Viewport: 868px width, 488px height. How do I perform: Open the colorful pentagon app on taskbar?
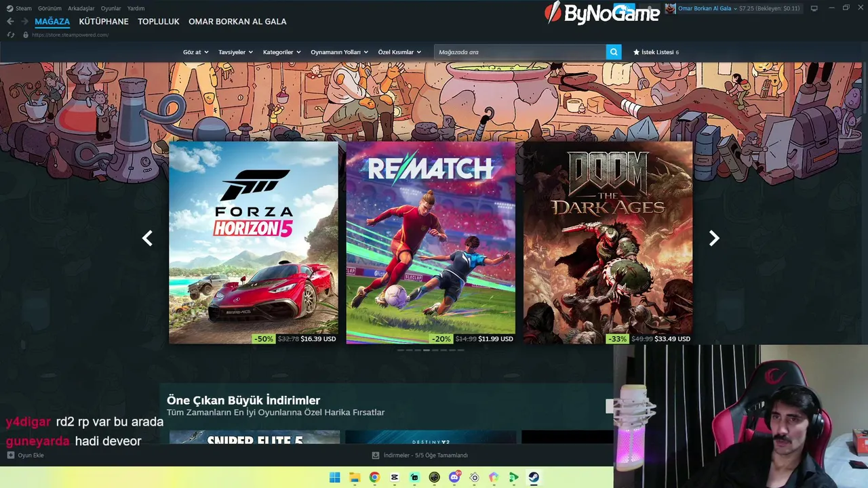click(494, 477)
